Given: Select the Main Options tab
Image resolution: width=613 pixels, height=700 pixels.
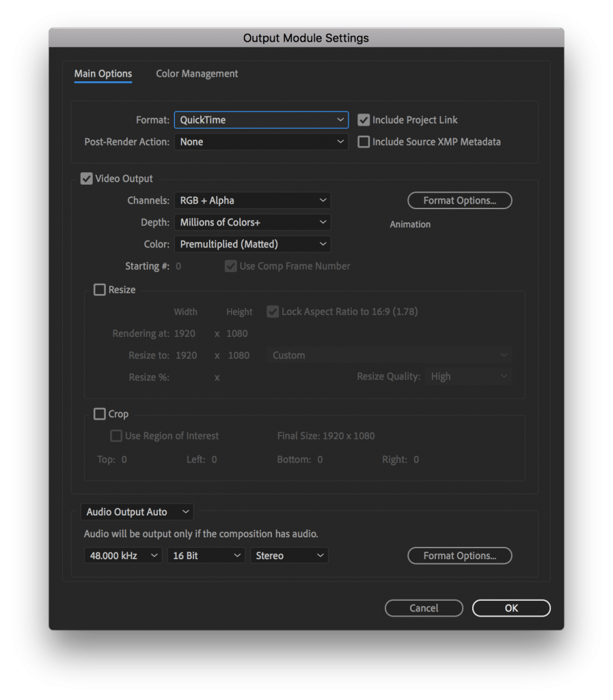Looking at the screenshot, I should (103, 73).
